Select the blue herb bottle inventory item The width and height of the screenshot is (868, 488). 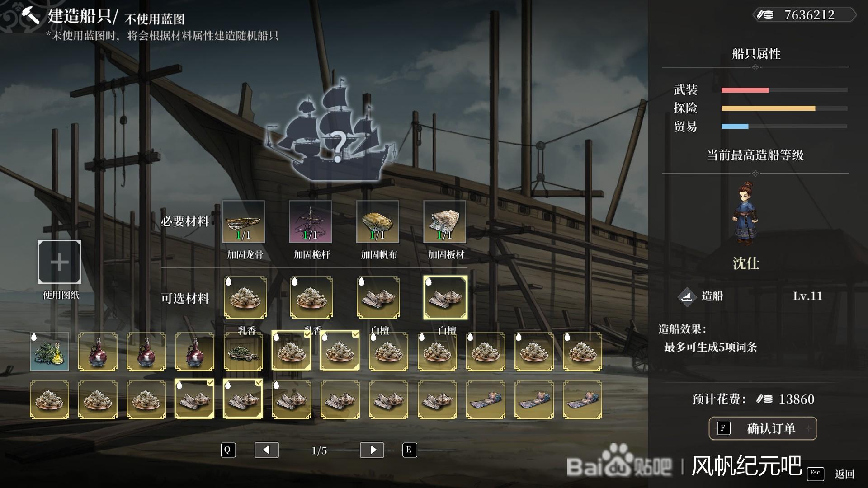(x=49, y=352)
